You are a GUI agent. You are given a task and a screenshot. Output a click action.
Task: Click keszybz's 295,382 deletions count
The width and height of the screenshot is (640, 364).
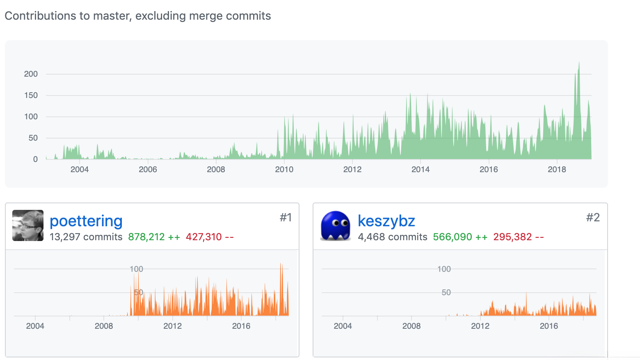(x=519, y=237)
